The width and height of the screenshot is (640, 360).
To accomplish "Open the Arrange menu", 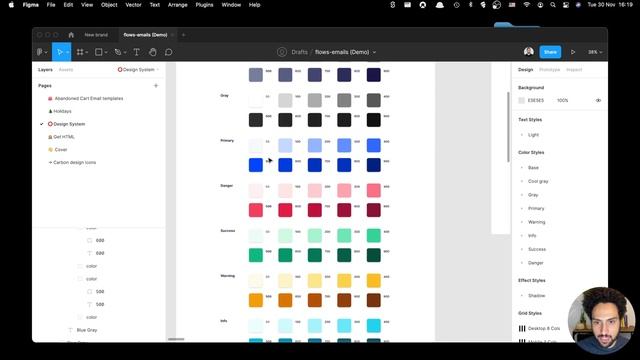I will coord(177,5).
